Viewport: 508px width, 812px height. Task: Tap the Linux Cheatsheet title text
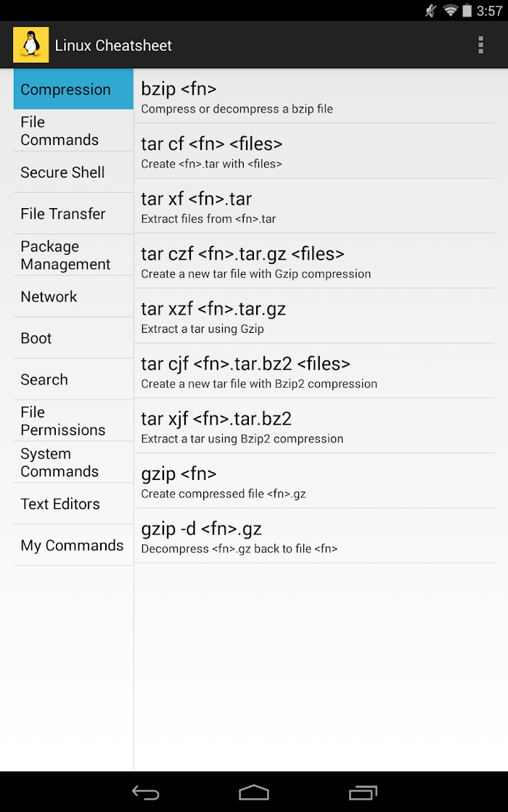(x=113, y=46)
